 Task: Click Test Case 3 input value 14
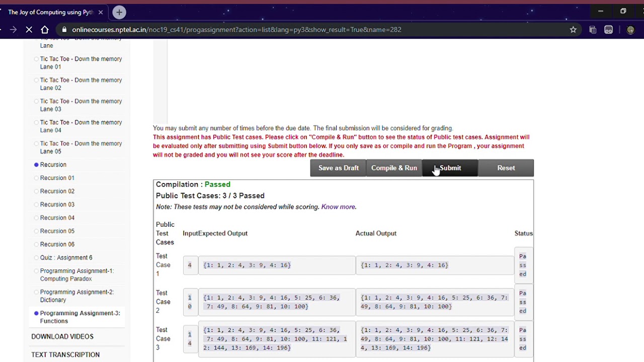(190, 338)
